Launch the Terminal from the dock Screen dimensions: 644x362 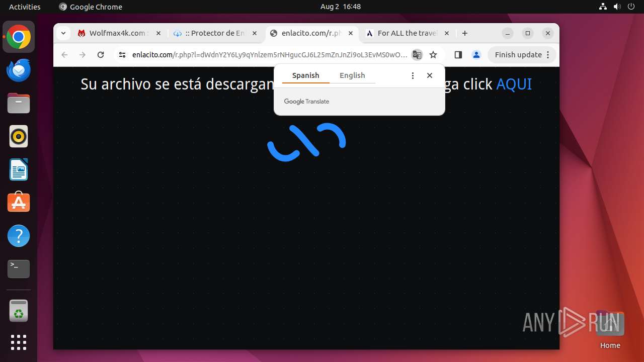click(19, 269)
